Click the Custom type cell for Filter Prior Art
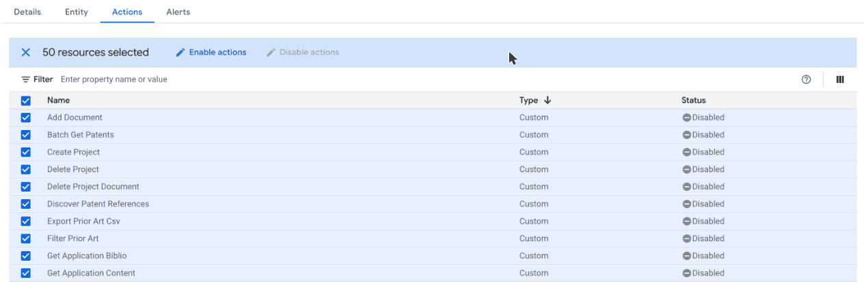Screen dimensions: 868x282 [x=534, y=239]
